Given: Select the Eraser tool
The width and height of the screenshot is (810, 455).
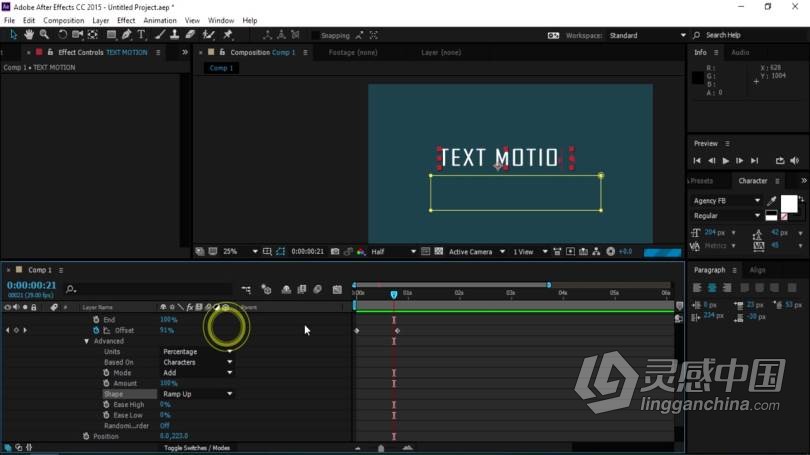Looking at the screenshot, I should (190, 35).
